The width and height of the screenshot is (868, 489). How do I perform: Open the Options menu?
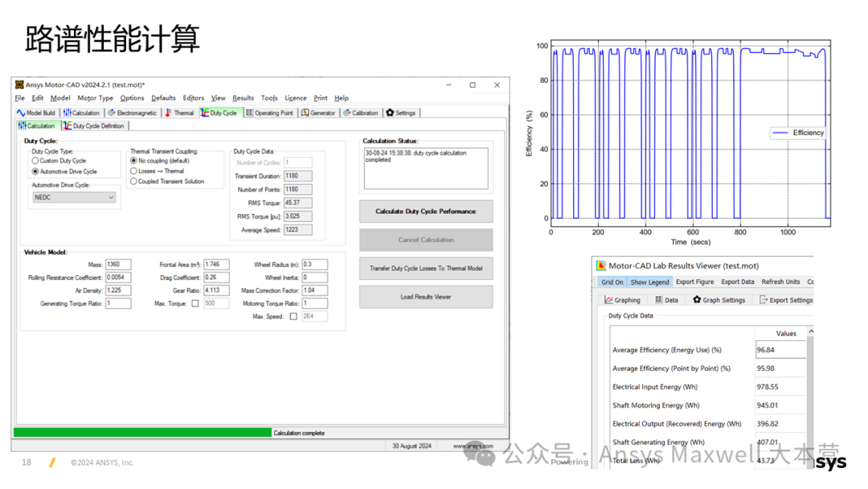tap(132, 98)
